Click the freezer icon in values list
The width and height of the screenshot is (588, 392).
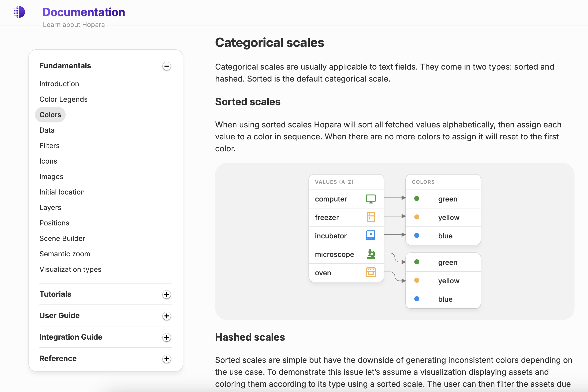click(x=371, y=217)
